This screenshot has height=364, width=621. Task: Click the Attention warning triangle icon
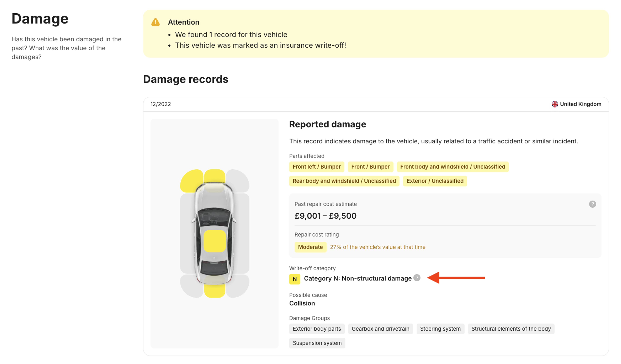pos(156,22)
